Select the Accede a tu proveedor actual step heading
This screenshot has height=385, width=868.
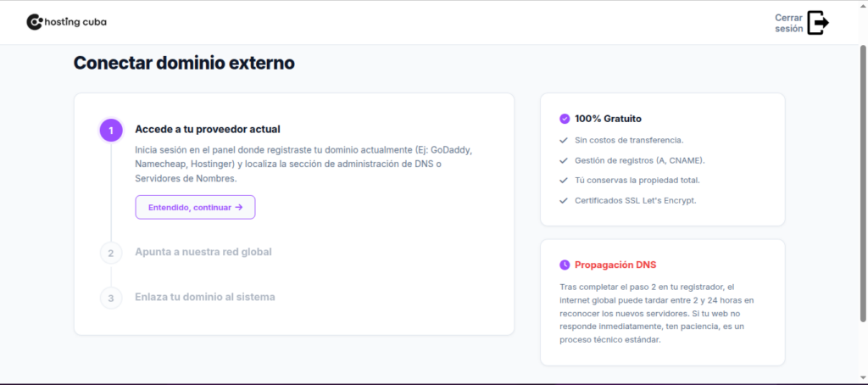[208, 130]
